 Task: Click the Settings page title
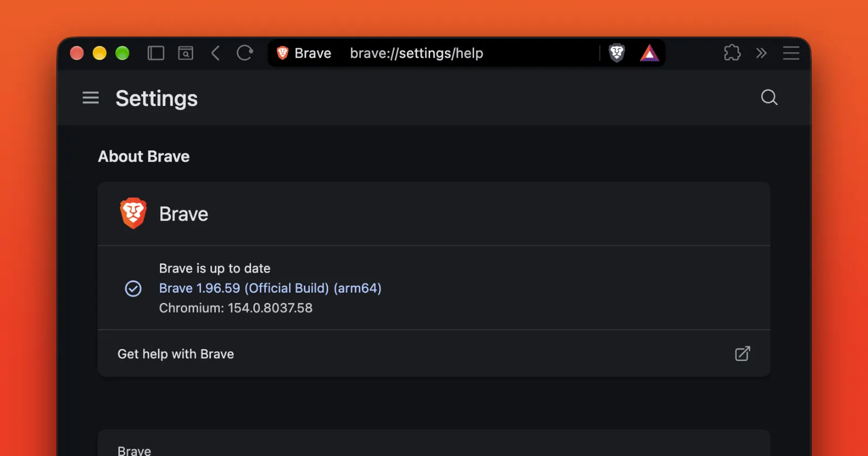click(x=157, y=98)
